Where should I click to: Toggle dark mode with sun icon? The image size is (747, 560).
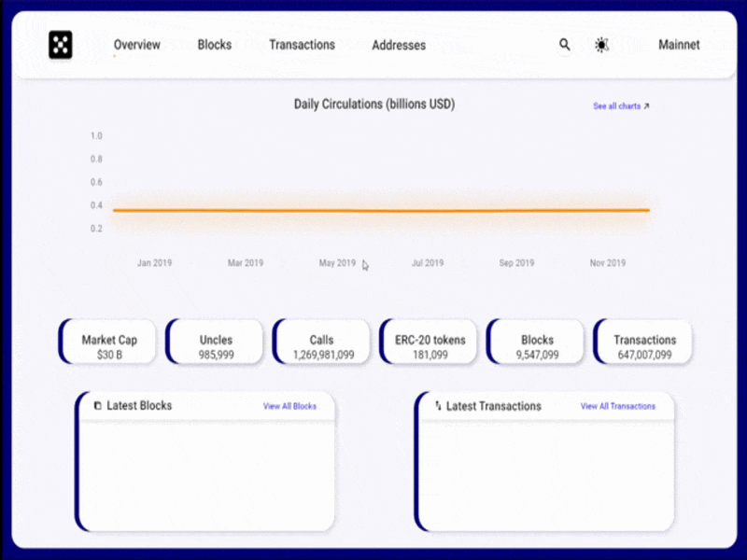pyautogui.click(x=602, y=45)
